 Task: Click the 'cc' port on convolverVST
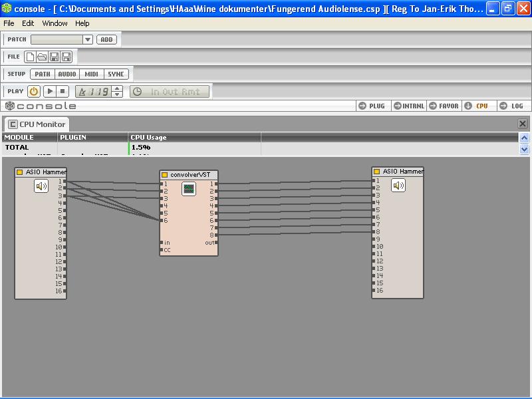point(162,250)
